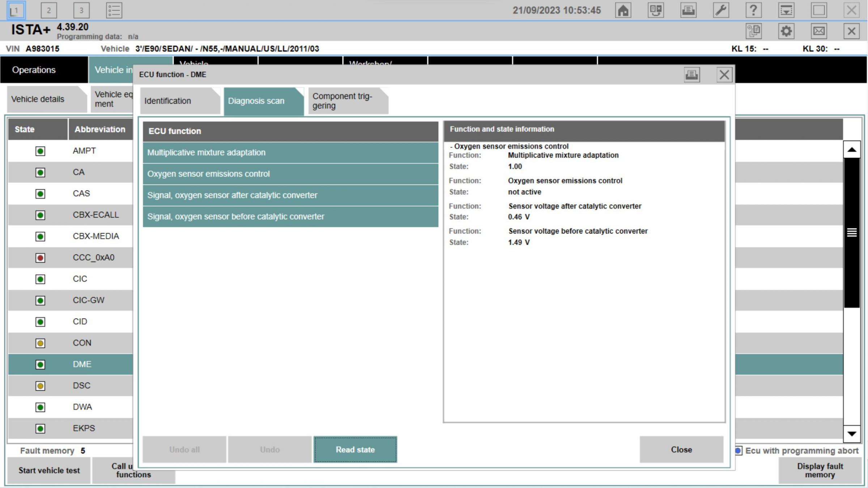The width and height of the screenshot is (868, 488).
Task: Open the Identification tab
Action: point(180,101)
